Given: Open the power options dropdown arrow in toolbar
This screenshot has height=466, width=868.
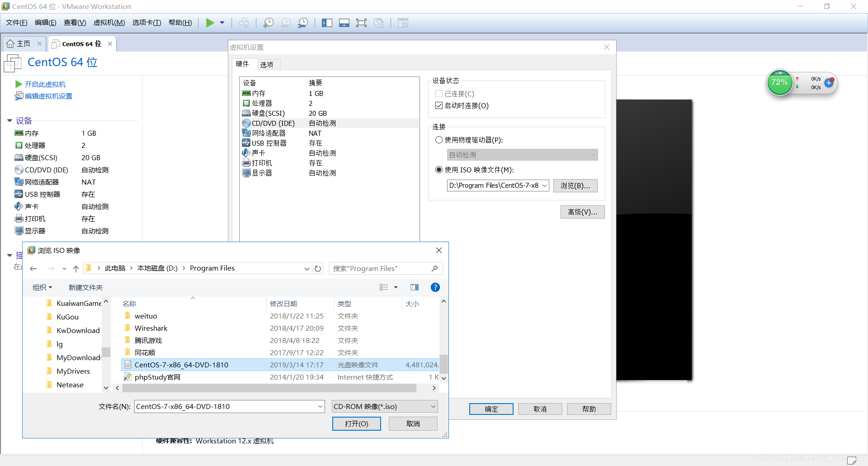Looking at the screenshot, I should pyautogui.click(x=222, y=23).
